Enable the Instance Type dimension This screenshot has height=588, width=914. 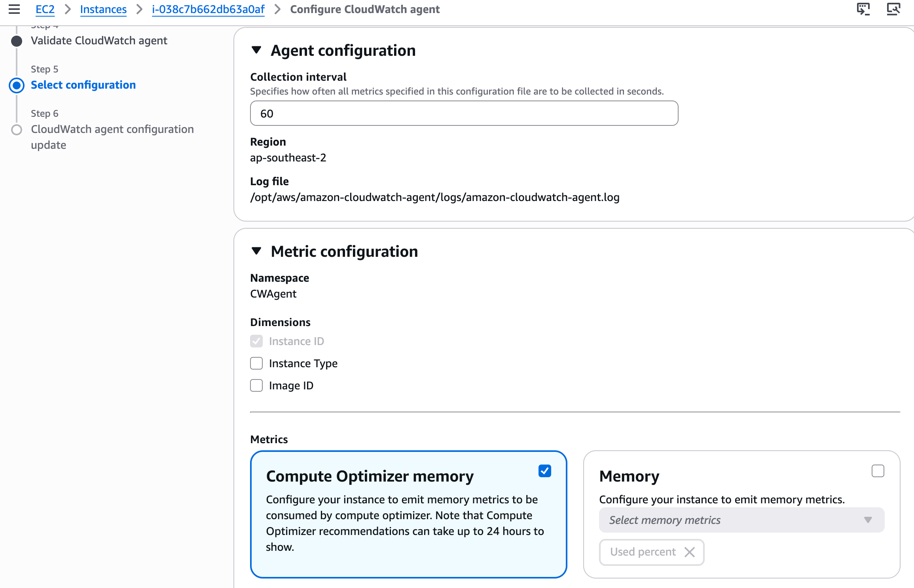(x=256, y=363)
